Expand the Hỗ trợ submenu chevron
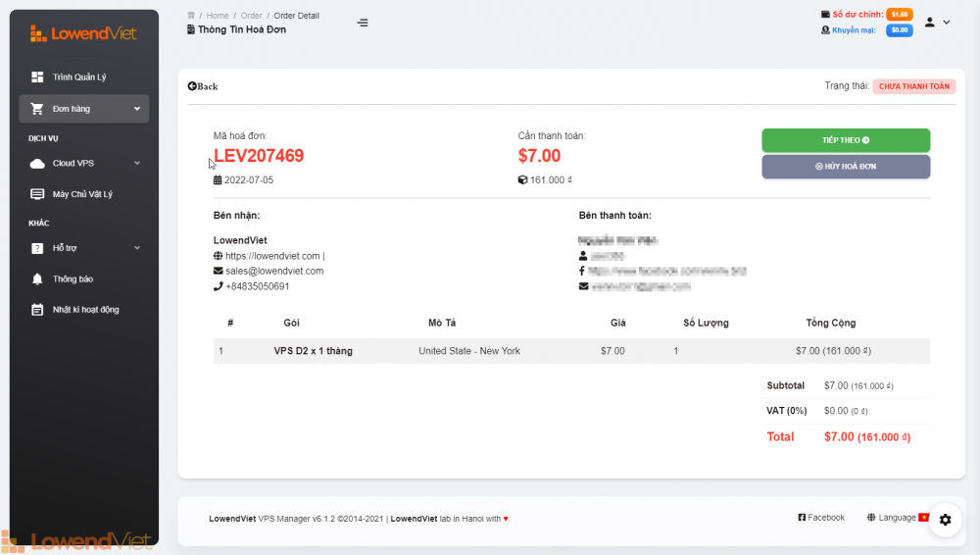Viewport: 980px width, 555px height. pyautogui.click(x=137, y=248)
